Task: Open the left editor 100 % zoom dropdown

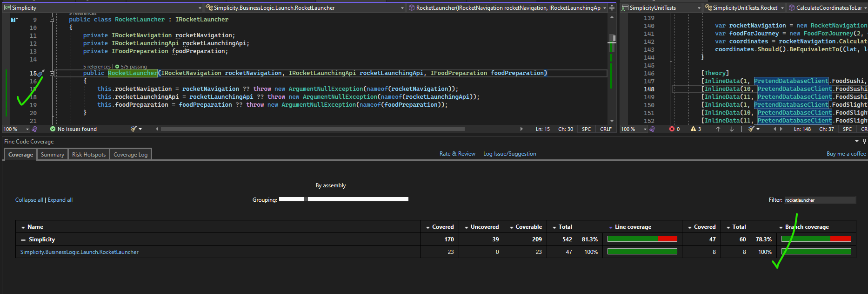Action: [27, 129]
